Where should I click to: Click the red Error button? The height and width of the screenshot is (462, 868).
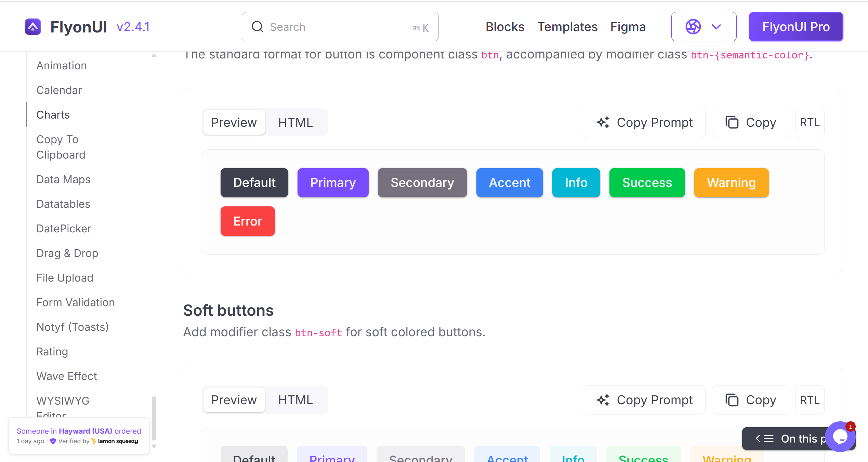pyautogui.click(x=248, y=221)
